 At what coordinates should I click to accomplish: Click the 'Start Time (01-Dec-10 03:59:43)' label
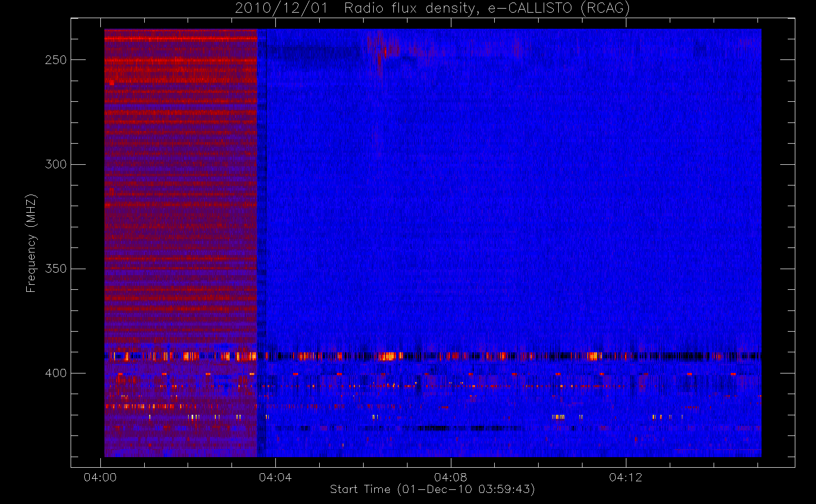pos(432,489)
